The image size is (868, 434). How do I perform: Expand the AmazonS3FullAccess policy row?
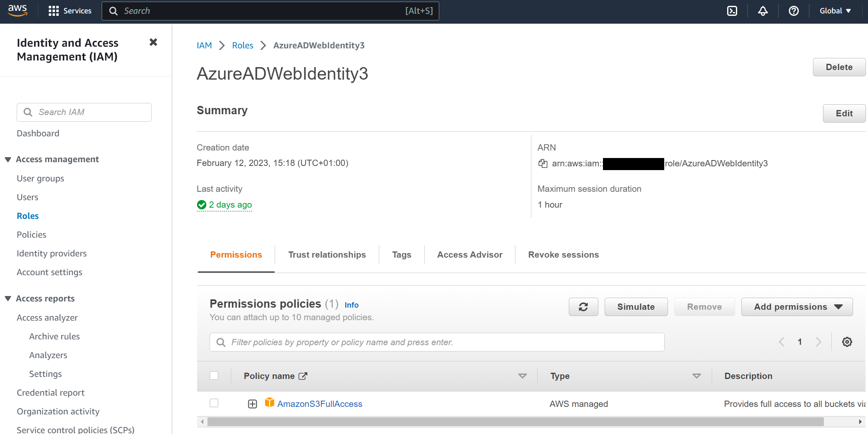pos(253,404)
